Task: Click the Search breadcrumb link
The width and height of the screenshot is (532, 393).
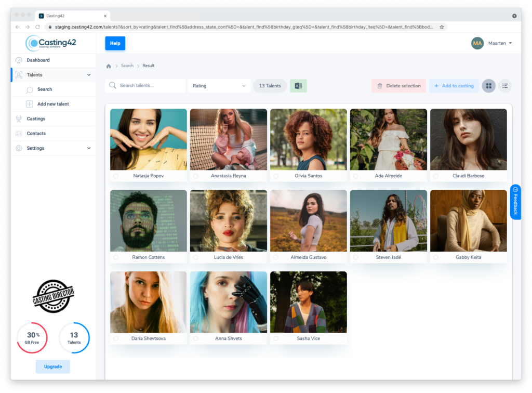Action: [x=127, y=66]
